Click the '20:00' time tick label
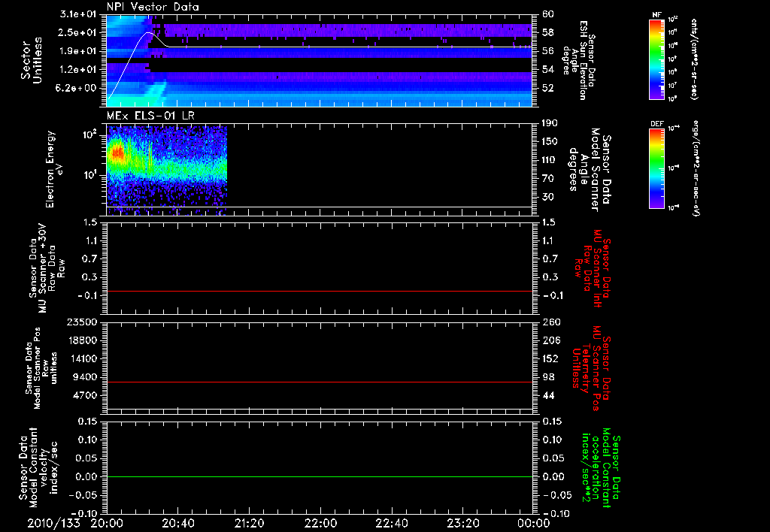 (x=107, y=523)
